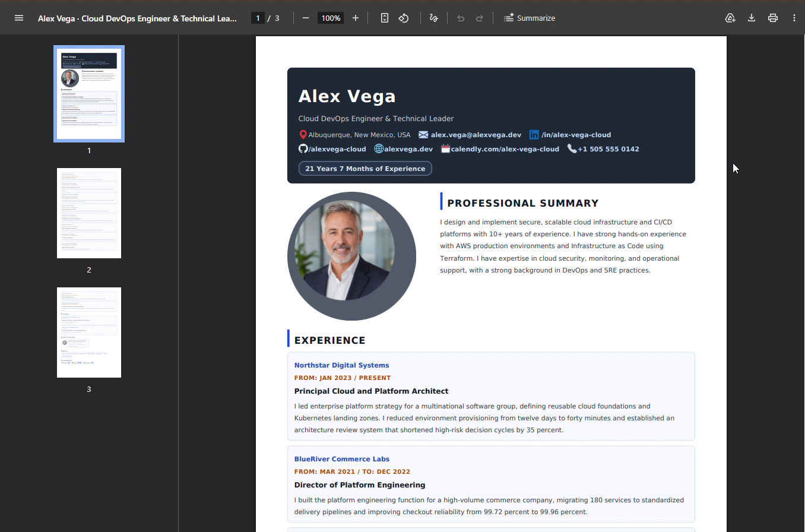
Task: Click the Cloud DevOps Engineer & Technical Leader subtitle
Action: pyautogui.click(x=376, y=119)
